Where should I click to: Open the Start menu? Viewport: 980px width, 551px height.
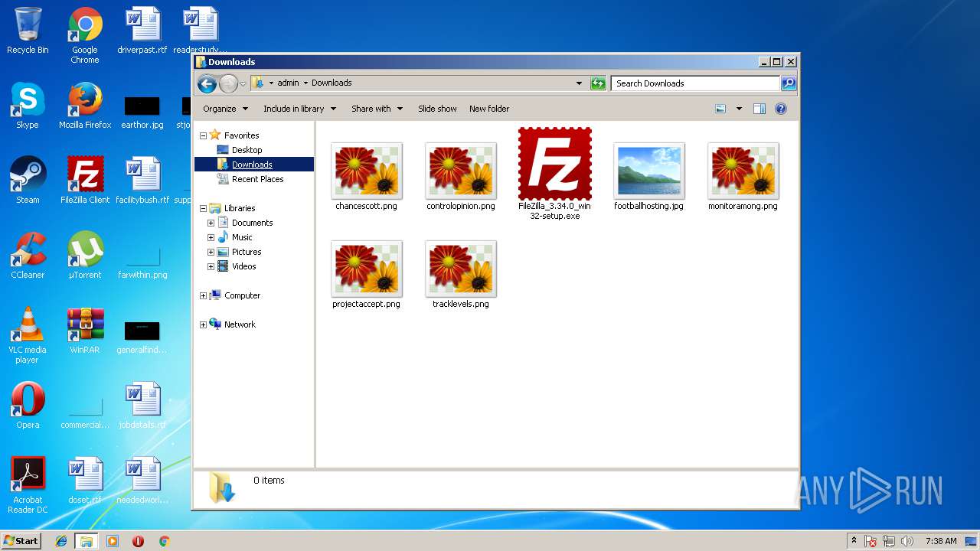[21, 541]
